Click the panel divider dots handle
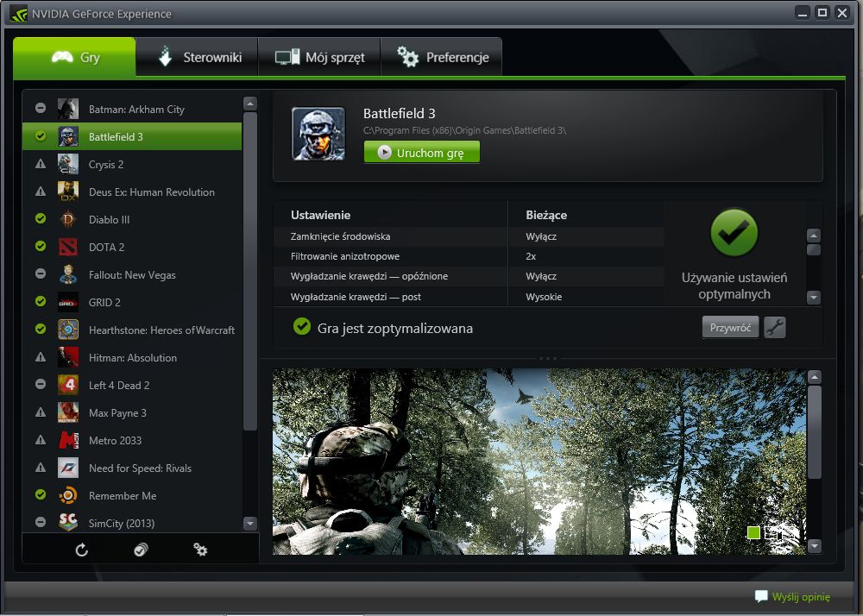The width and height of the screenshot is (863, 616). click(x=548, y=358)
